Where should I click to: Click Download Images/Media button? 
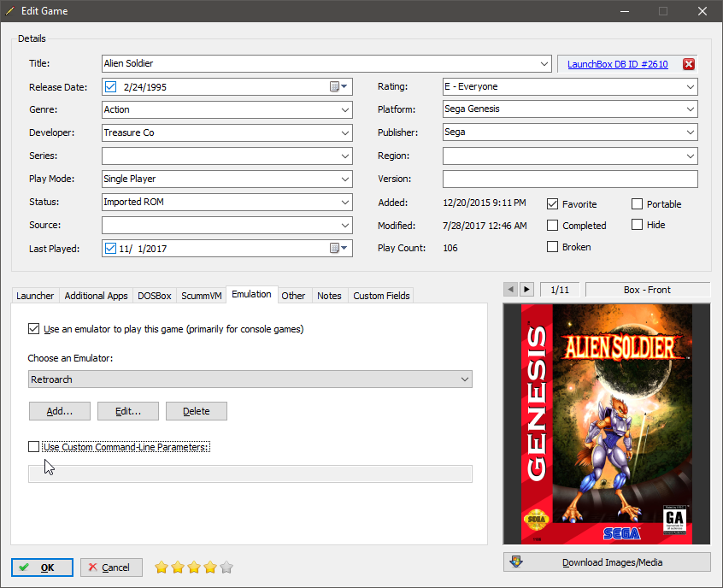(x=607, y=562)
